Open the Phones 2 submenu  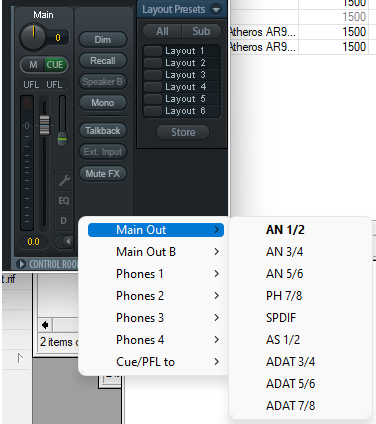156,296
